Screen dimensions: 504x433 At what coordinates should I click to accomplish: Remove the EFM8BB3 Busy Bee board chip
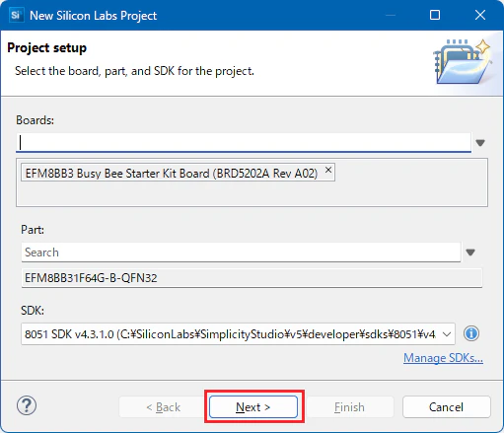(328, 170)
